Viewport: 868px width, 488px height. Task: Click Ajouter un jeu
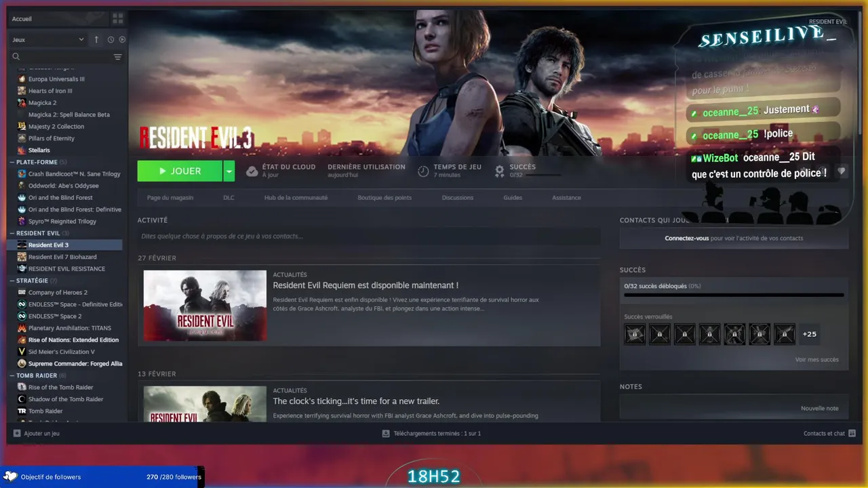click(x=41, y=433)
